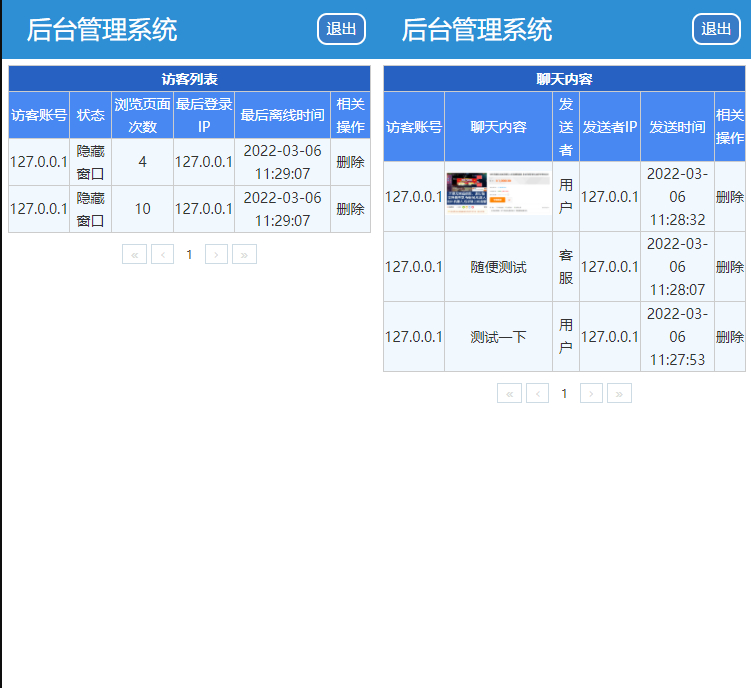The width and height of the screenshot is (751, 688).
Task: Go to last page of visitor list
Action: [x=244, y=254]
